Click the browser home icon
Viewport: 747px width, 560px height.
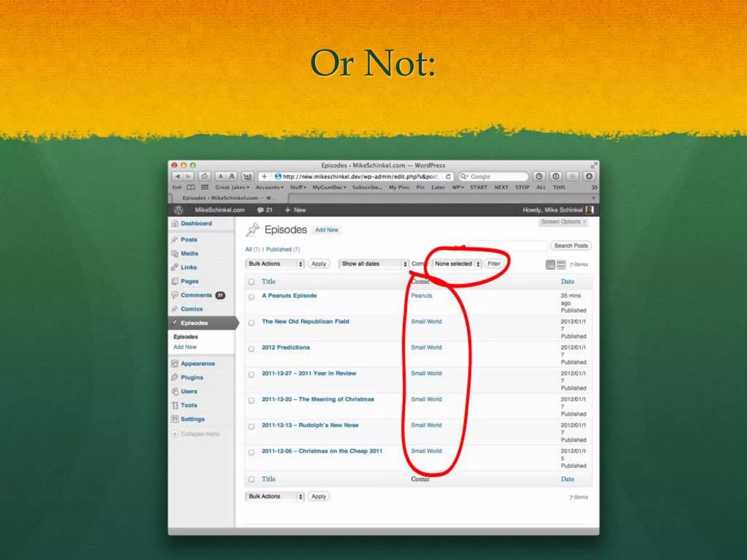(x=205, y=176)
